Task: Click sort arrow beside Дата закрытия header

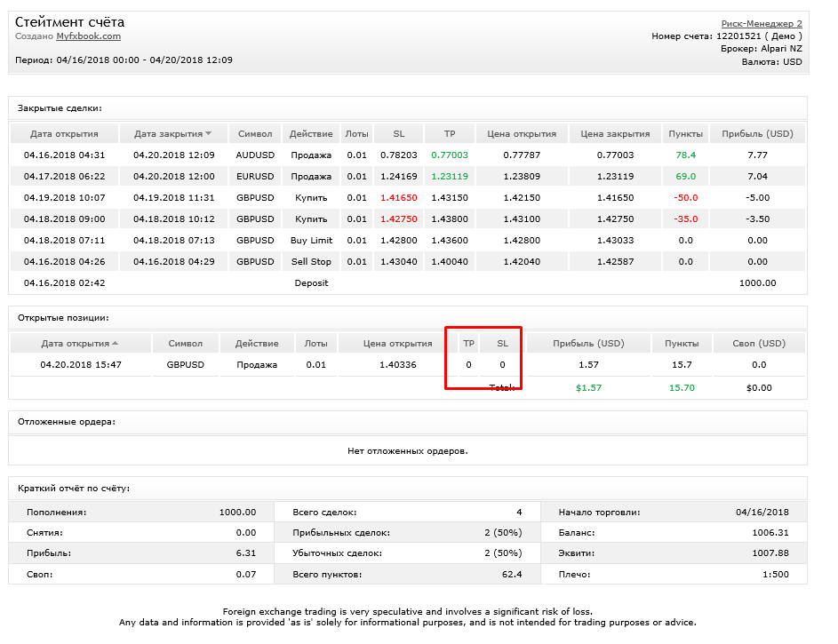Action: pos(209,133)
